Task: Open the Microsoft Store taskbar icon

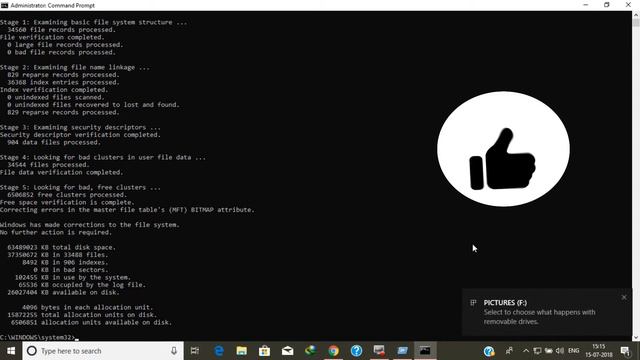Action: (x=264, y=351)
